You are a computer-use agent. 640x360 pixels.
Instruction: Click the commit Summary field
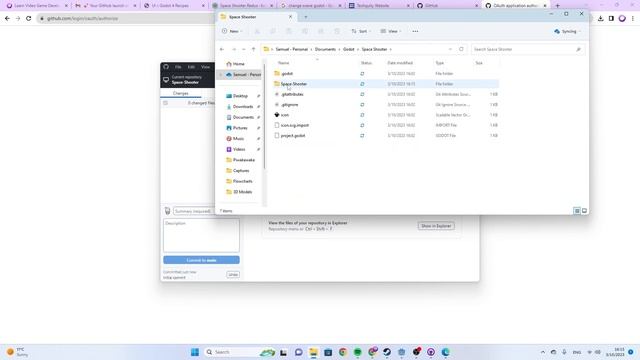coord(194,211)
